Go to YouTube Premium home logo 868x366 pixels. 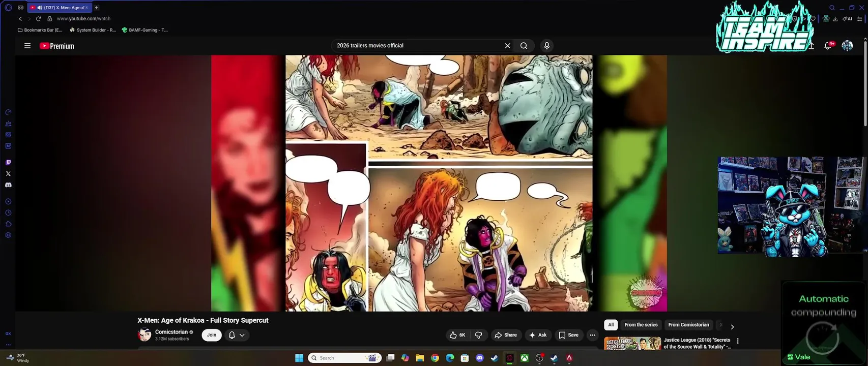57,46
